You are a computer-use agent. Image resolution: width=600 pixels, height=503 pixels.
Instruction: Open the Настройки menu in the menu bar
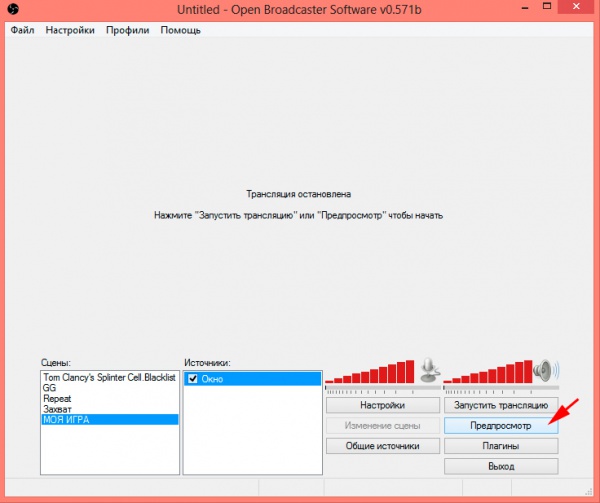70,30
